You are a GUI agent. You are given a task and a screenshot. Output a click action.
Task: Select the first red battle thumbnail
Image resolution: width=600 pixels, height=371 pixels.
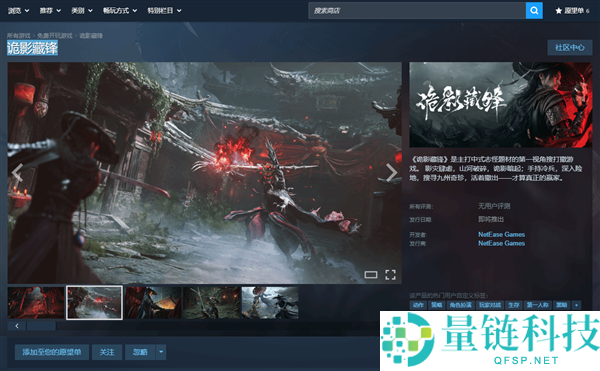tap(36, 303)
